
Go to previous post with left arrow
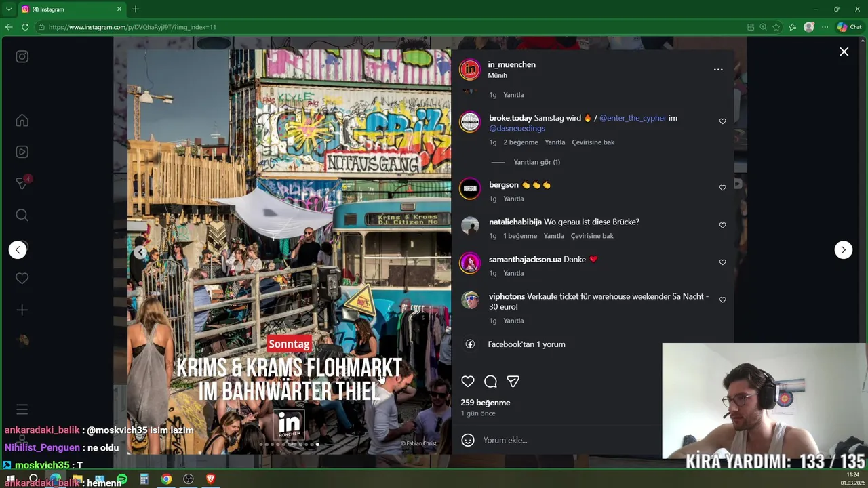pyautogui.click(x=18, y=250)
